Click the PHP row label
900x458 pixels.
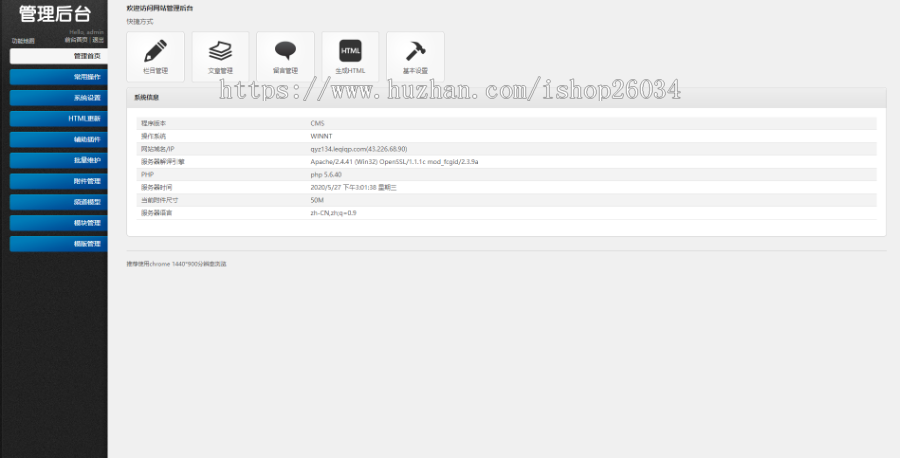(x=148, y=174)
